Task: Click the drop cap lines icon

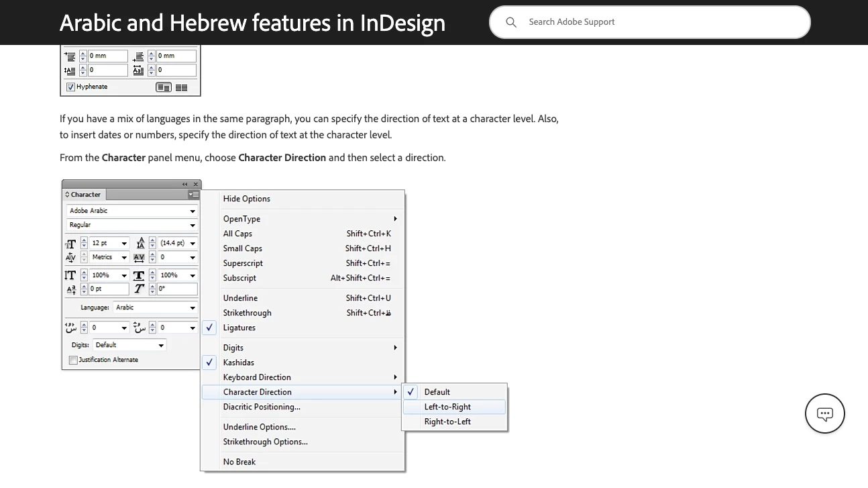Action: (70, 70)
